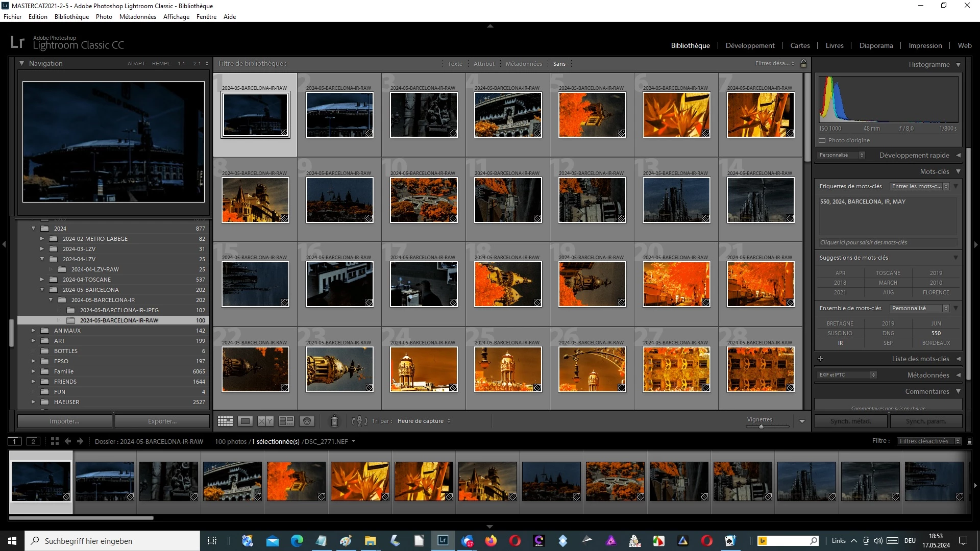Switch to the Développement module

[750, 45]
